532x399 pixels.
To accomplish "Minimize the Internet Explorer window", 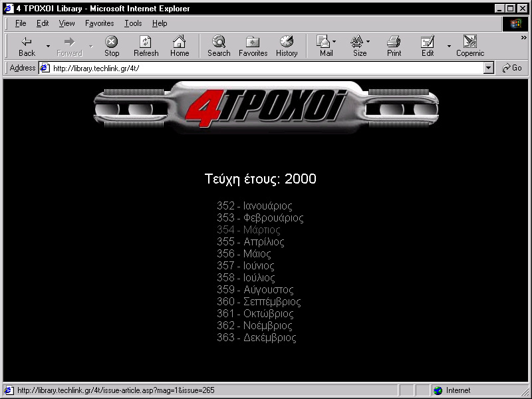I will 499,9.
